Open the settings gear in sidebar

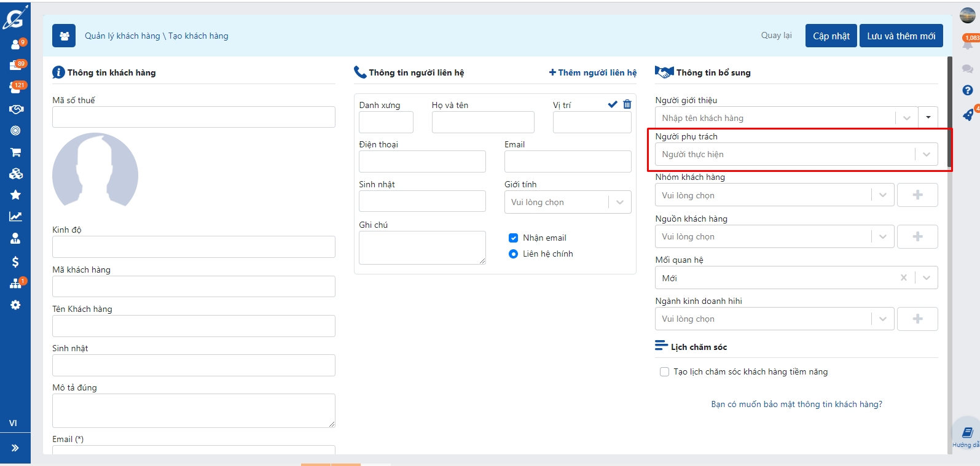(x=15, y=305)
